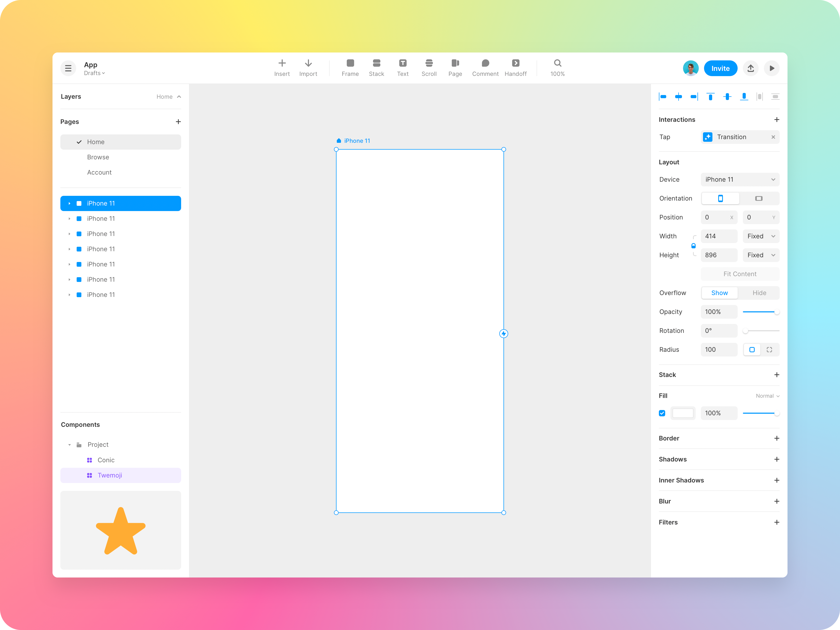840x630 pixels.
Task: Set Overflow to Hide
Action: point(759,293)
